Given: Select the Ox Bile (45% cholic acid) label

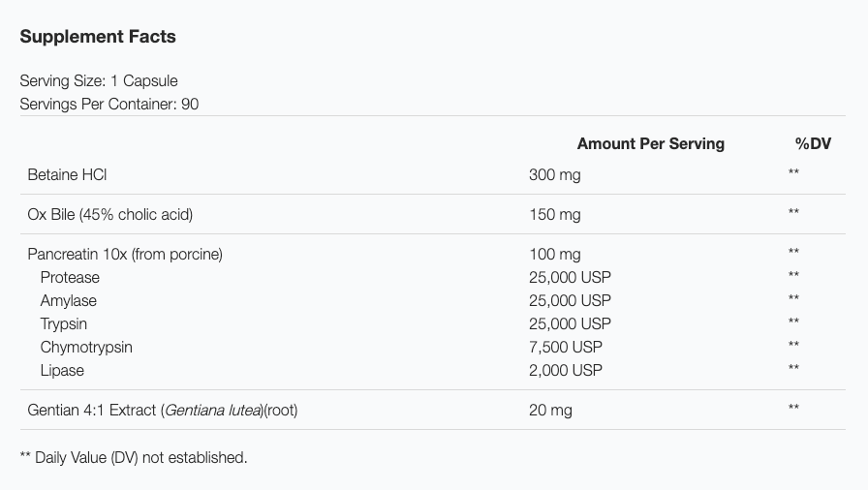Looking at the screenshot, I should point(116,214).
